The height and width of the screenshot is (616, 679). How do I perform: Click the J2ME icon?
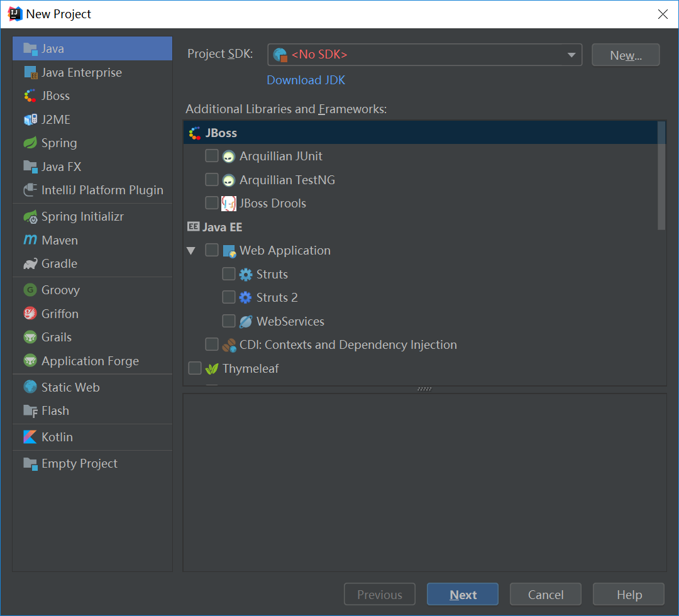tap(30, 119)
